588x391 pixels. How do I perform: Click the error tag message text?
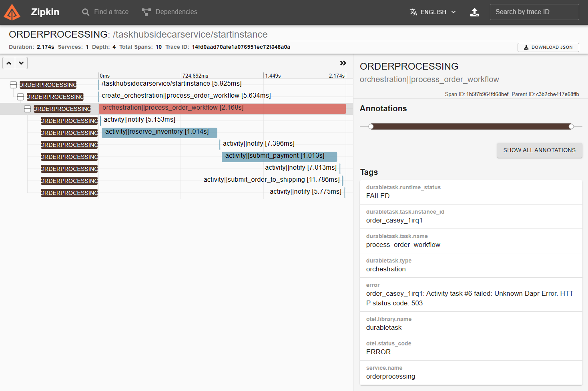pos(470,299)
